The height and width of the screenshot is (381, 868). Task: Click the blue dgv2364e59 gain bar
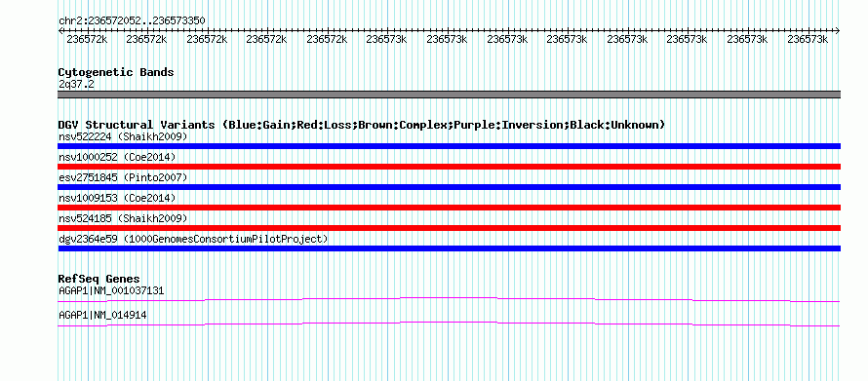click(x=449, y=248)
